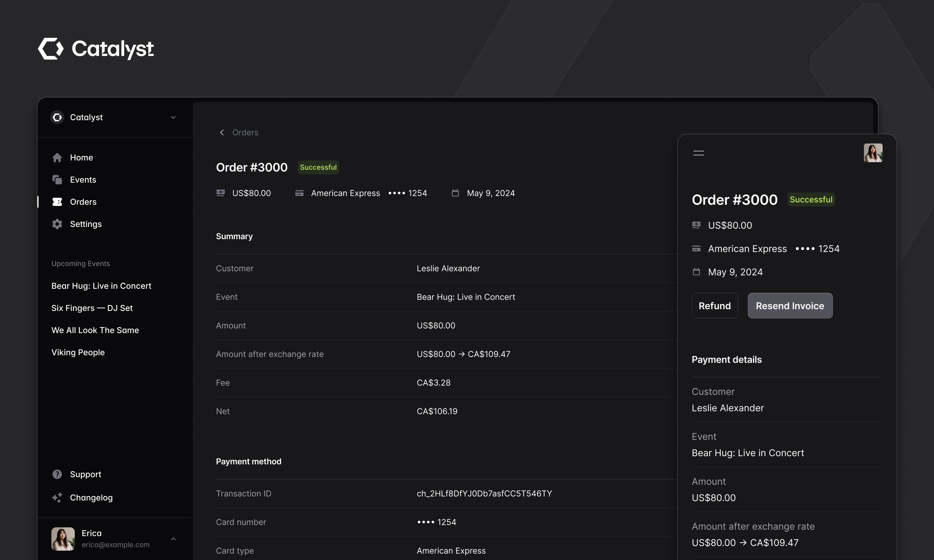The height and width of the screenshot is (560, 934).
Task: Open Settings via its gear icon
Action: [x=57, y=224]
